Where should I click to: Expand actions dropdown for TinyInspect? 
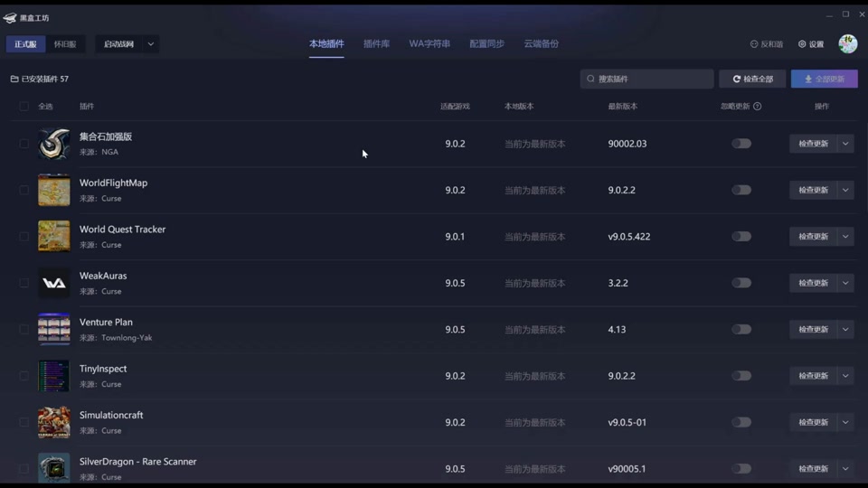845,376
